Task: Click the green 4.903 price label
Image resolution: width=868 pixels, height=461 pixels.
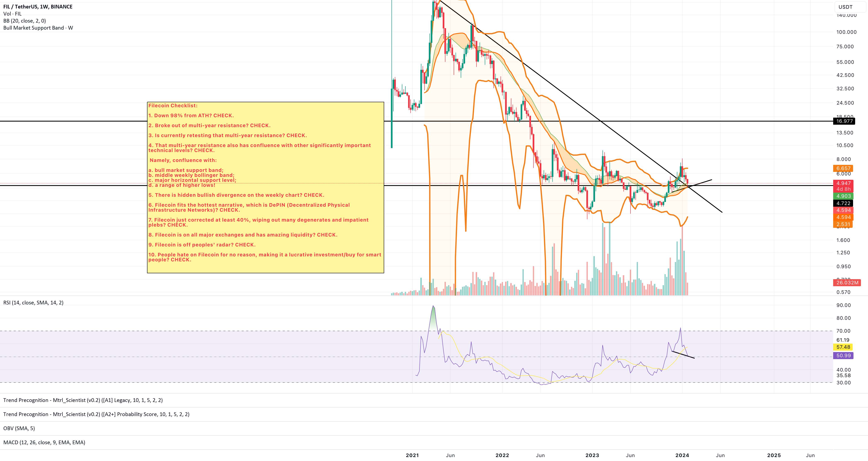Action: [843, 196]
